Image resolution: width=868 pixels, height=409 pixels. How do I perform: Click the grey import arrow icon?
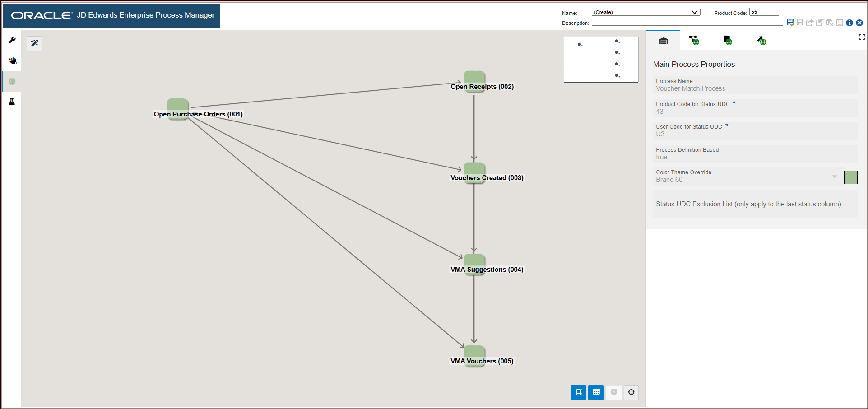820,23
